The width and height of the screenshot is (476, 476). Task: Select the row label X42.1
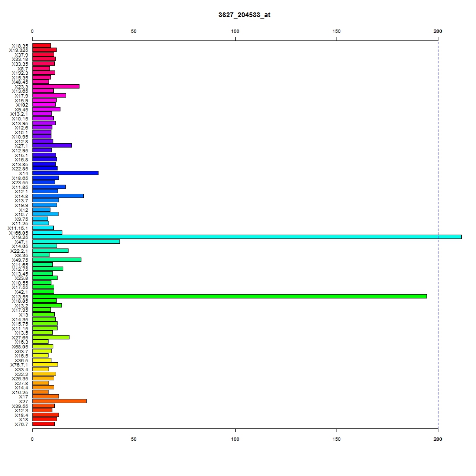(x=21, y=292)
